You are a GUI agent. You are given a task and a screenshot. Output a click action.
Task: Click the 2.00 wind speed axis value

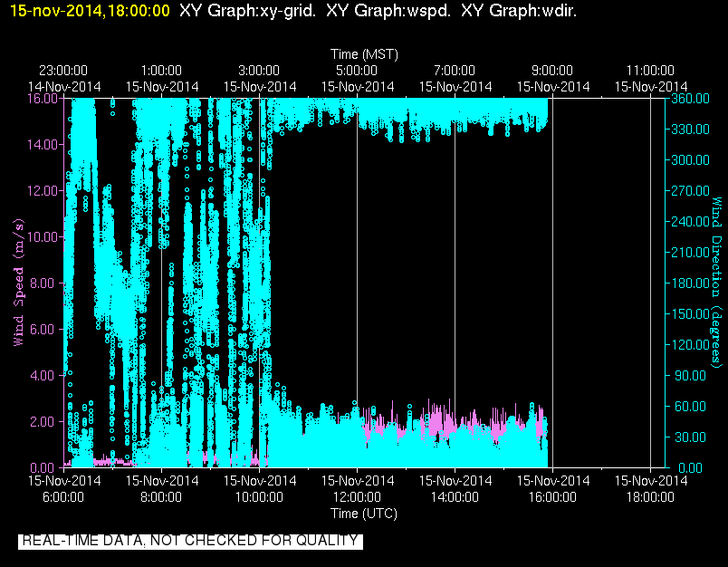[45, 422]
